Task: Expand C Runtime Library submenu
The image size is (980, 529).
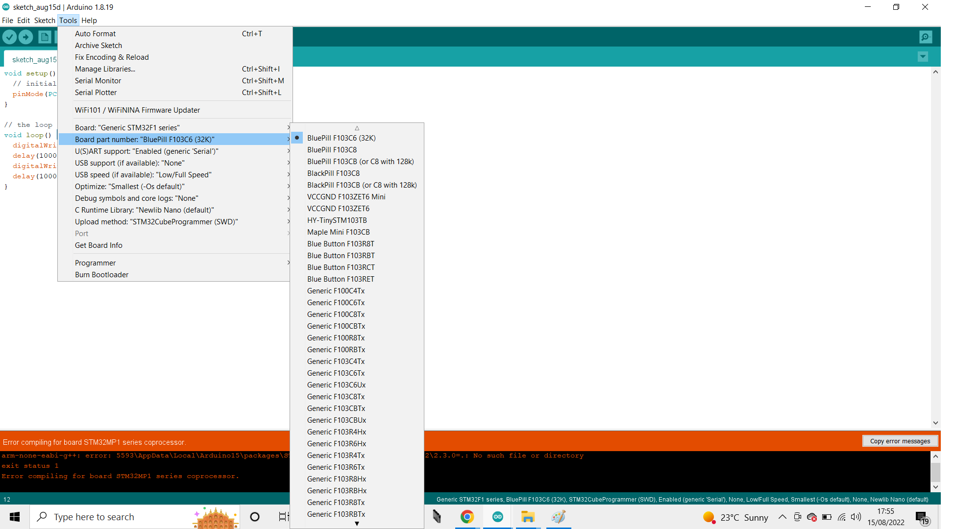Action: pos(175,210)
